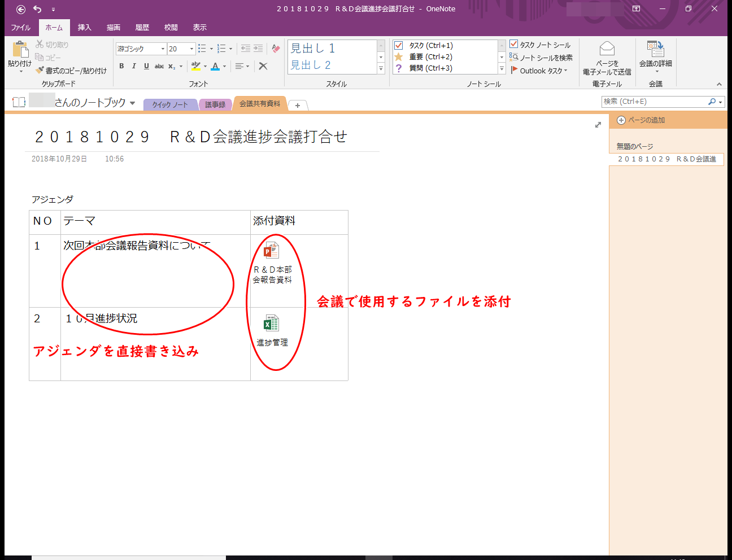Pick the font color swatch
The image size is (732, 560).
(216, 66)
